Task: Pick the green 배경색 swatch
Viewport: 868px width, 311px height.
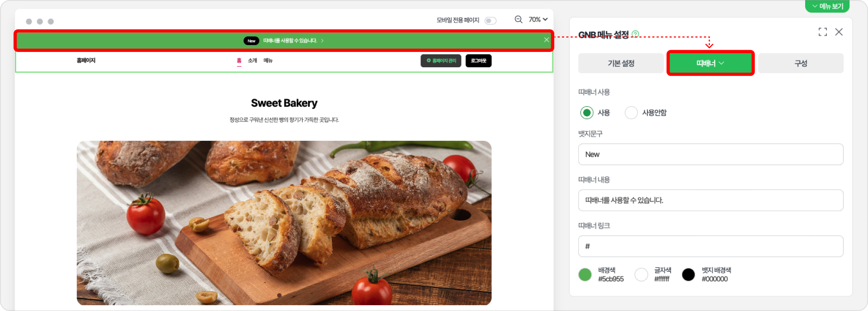Action: point(585,274)
